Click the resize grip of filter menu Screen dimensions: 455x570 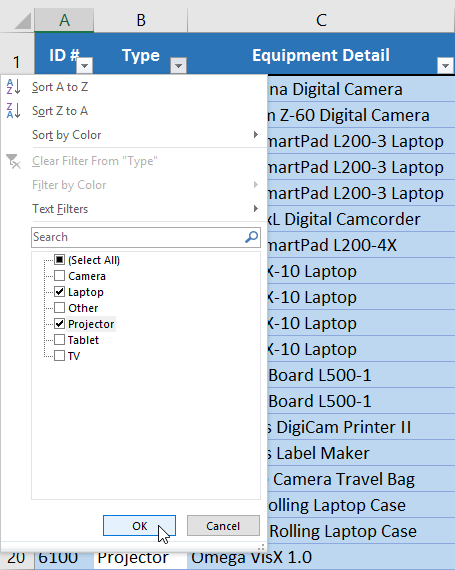pyautogui.click(x=261, y=547)
